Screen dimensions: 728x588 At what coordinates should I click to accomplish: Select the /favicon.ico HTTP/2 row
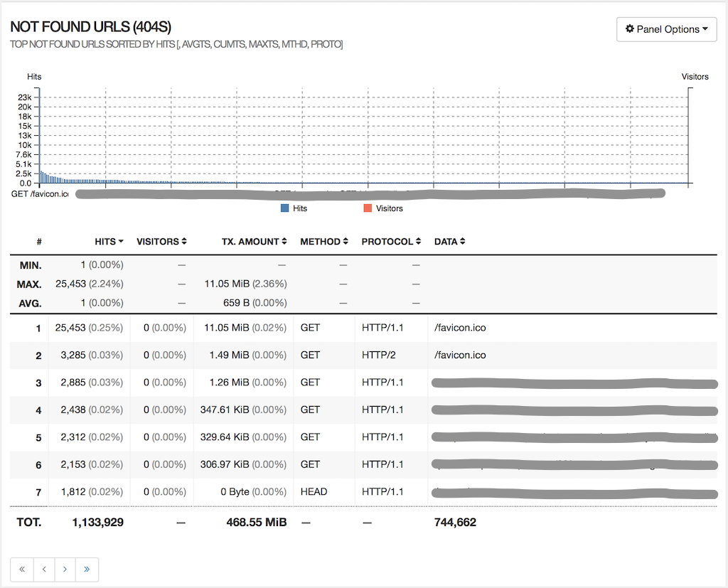460,355
